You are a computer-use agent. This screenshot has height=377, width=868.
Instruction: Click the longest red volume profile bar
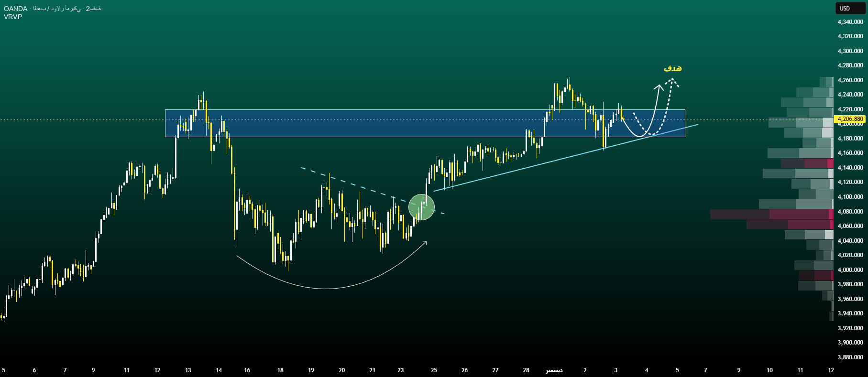(770, 214)
